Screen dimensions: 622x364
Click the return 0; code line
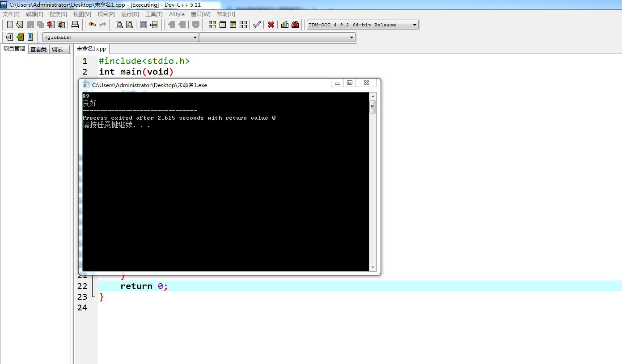[144, 286]
